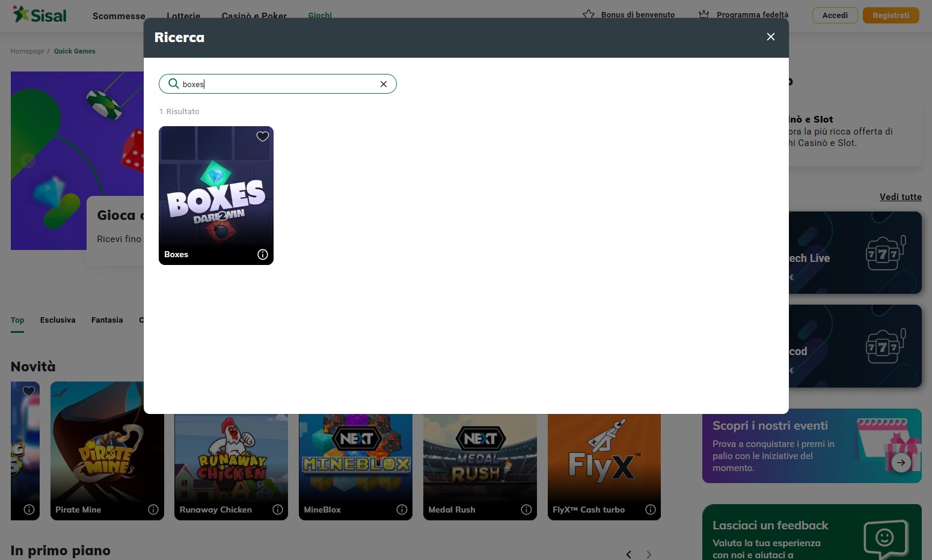Click arrow on Scopri i nostri eventi
Screen dimensions: 932x560
click(x=901, y=462)
